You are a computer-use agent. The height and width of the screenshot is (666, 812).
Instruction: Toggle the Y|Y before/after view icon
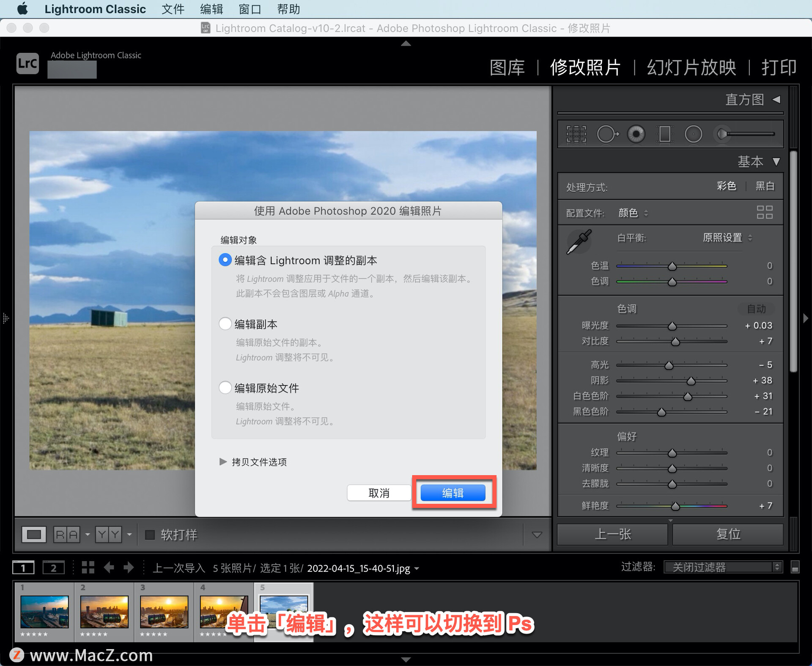[x=108, y=534]
